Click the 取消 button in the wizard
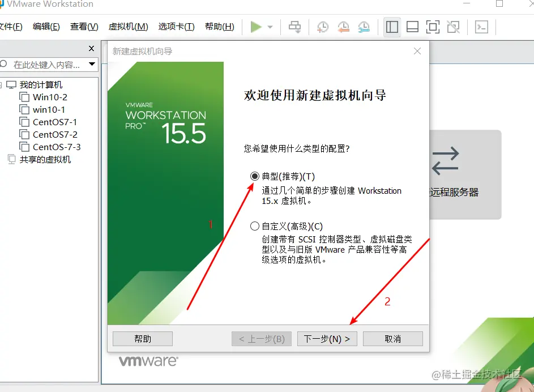 tap(392, 339)
